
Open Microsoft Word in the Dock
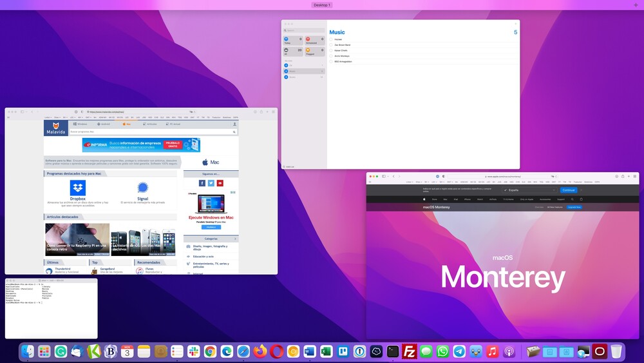pyautogui.click(x=310, y=351)
